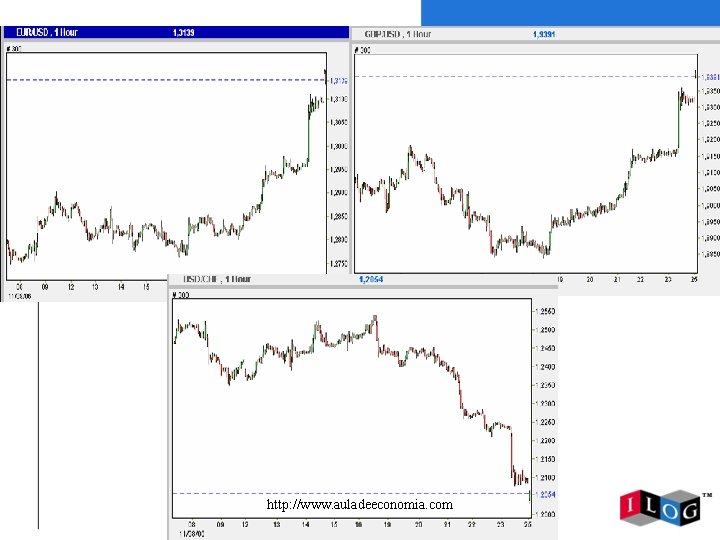720x540 pixels.
Task: Click the # 300 marker on USD/CHF chart
Action: [x=180, y=294]
